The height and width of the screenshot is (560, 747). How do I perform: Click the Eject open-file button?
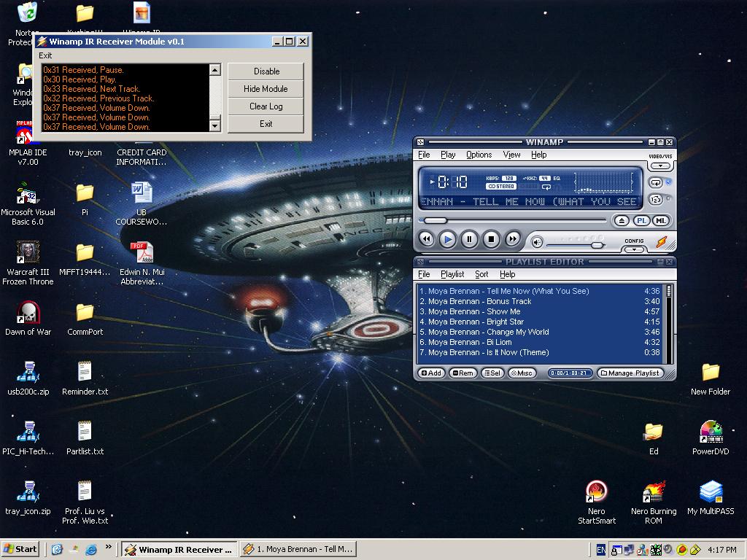(621, 220)
